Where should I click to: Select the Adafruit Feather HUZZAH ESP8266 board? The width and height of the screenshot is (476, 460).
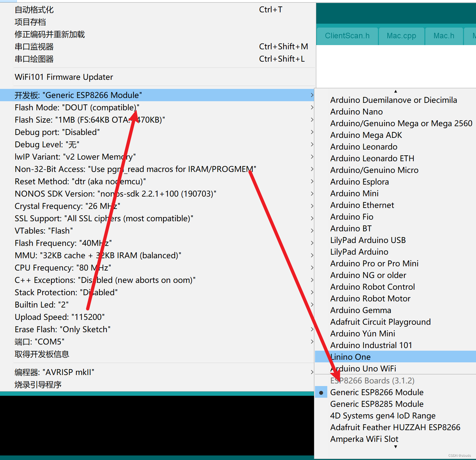(x=395, y=427)
